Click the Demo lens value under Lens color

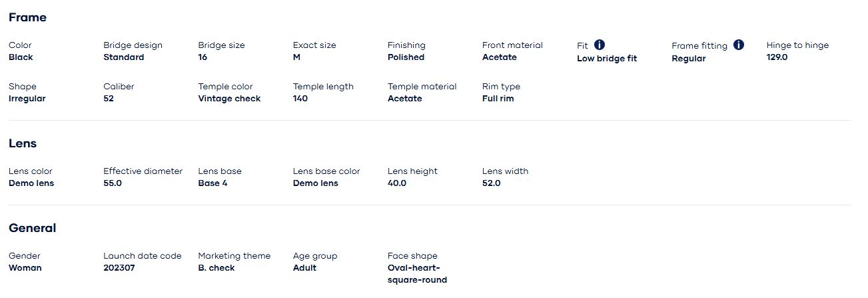(x=31, y=183)
